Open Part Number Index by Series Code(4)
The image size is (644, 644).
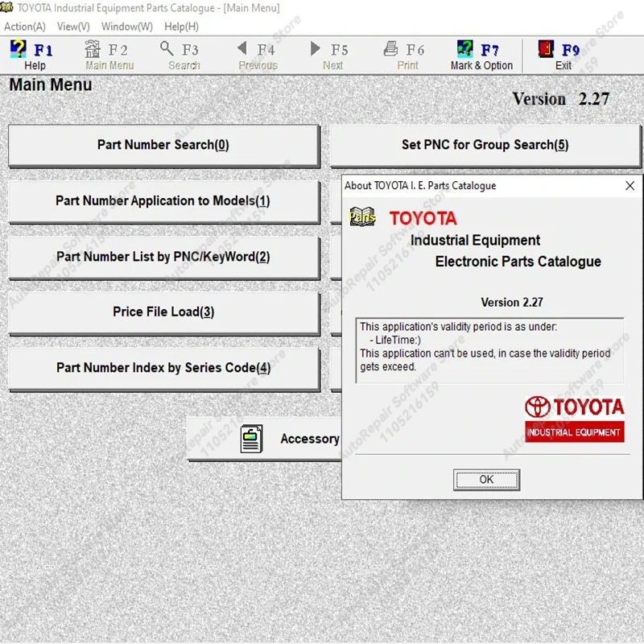point(163,368)
